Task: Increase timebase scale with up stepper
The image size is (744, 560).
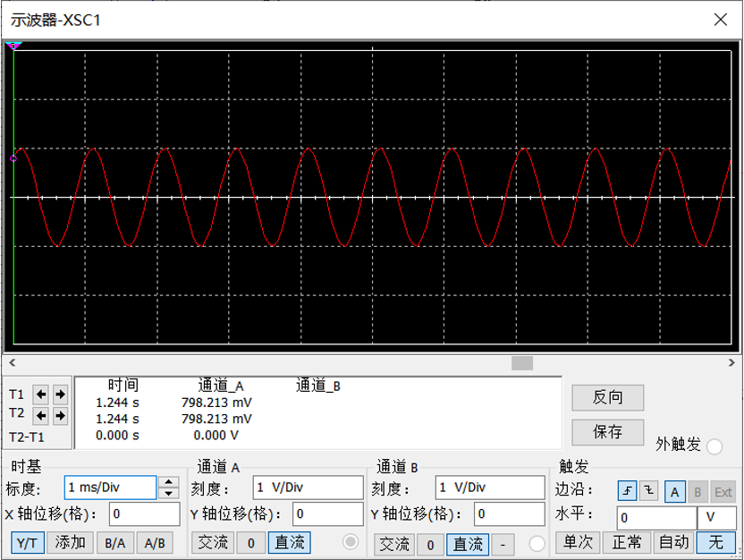Action: [168, 482]
